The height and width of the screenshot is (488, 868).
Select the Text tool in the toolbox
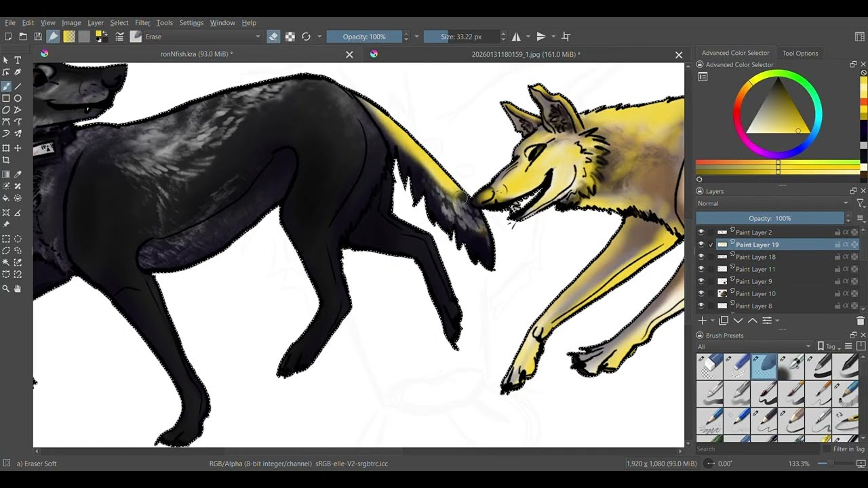point(18,60)
